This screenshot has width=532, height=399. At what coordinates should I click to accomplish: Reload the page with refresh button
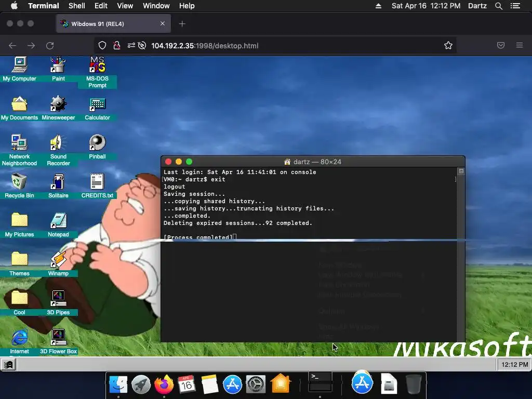[x=50, y=46]
